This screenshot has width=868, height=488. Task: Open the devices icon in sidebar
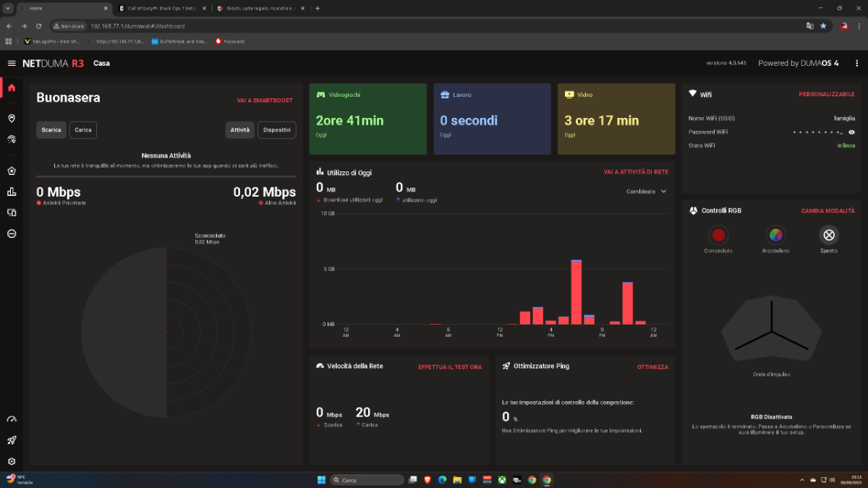tap(12, 213)
